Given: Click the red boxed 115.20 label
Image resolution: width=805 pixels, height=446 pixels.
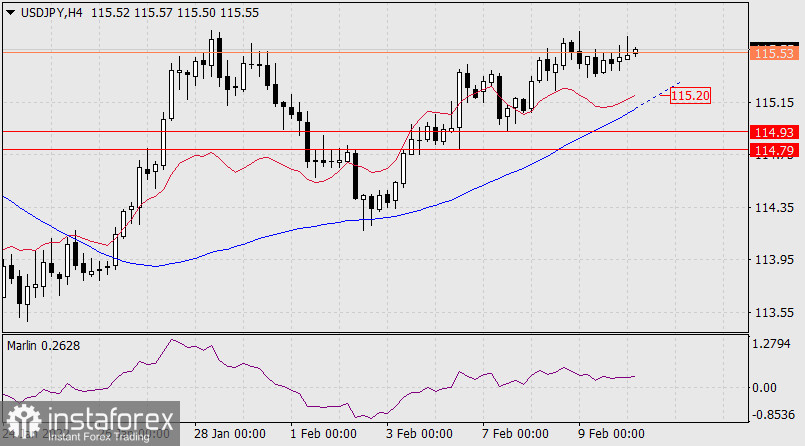Looking at the screenshot, I should tap(691, 96).
